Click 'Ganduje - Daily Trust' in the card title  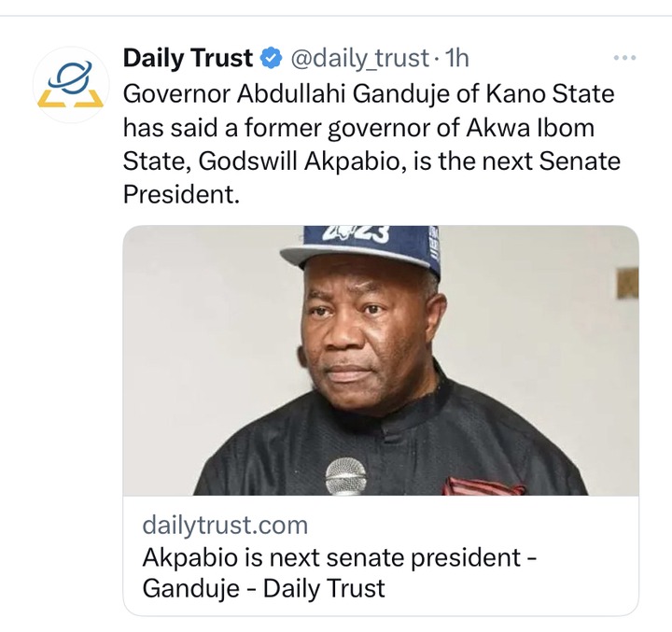click(x=263, y=589)
